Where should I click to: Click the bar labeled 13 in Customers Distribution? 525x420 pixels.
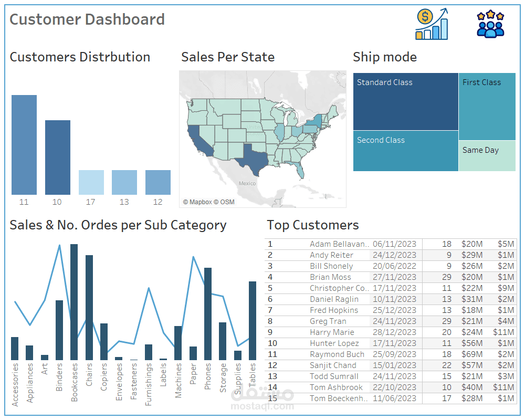pos(124,182)
